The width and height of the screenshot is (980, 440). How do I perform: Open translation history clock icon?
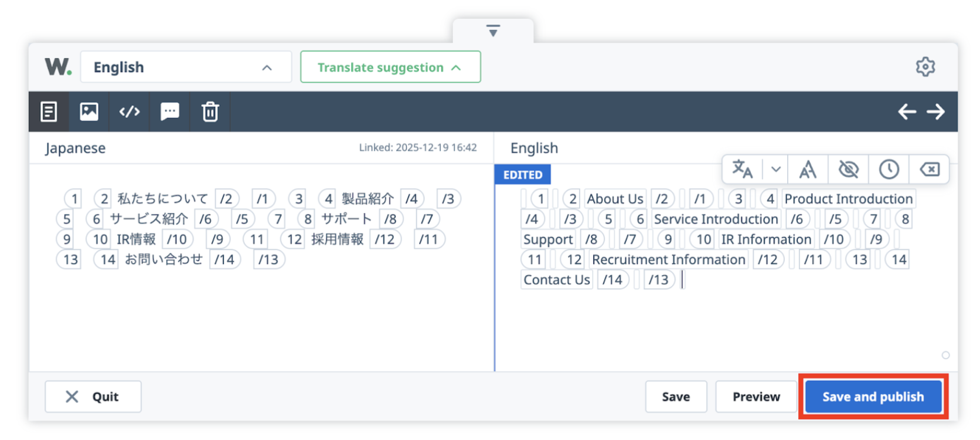(x=889, y=170)
